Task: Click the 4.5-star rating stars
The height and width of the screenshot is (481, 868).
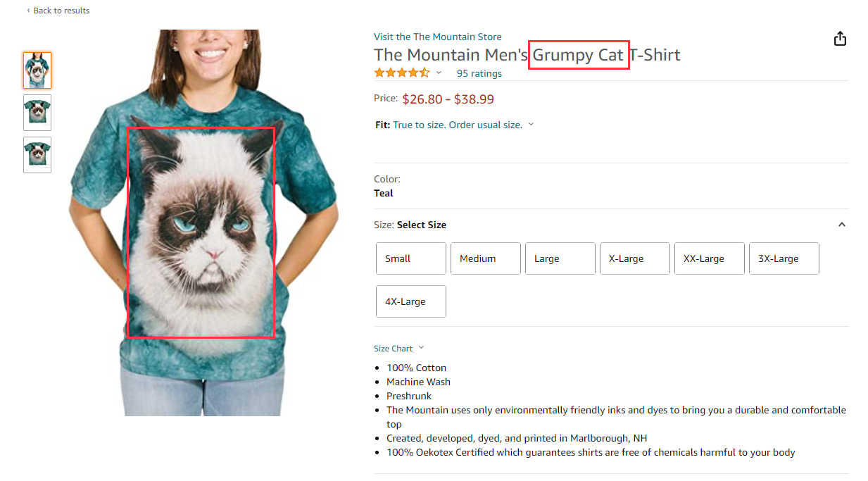Action: (x=402, y=72)
